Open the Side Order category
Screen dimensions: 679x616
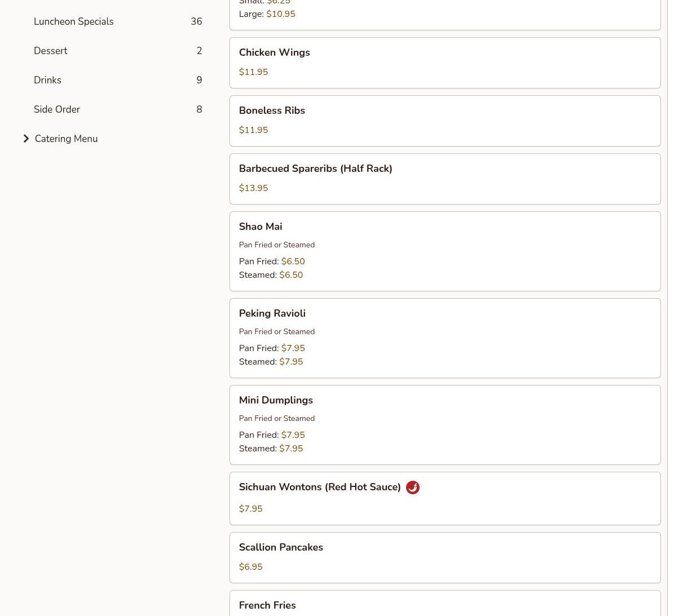(x=56, y=109)
